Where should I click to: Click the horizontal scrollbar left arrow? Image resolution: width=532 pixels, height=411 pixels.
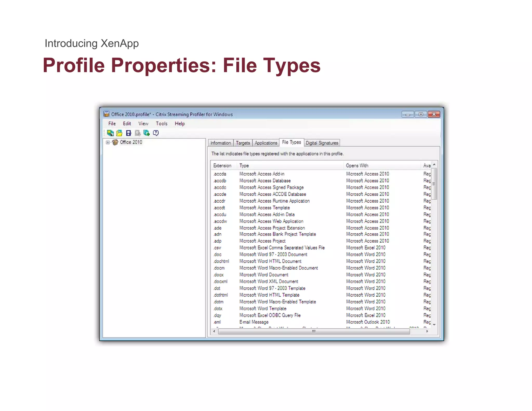point(214,331)
